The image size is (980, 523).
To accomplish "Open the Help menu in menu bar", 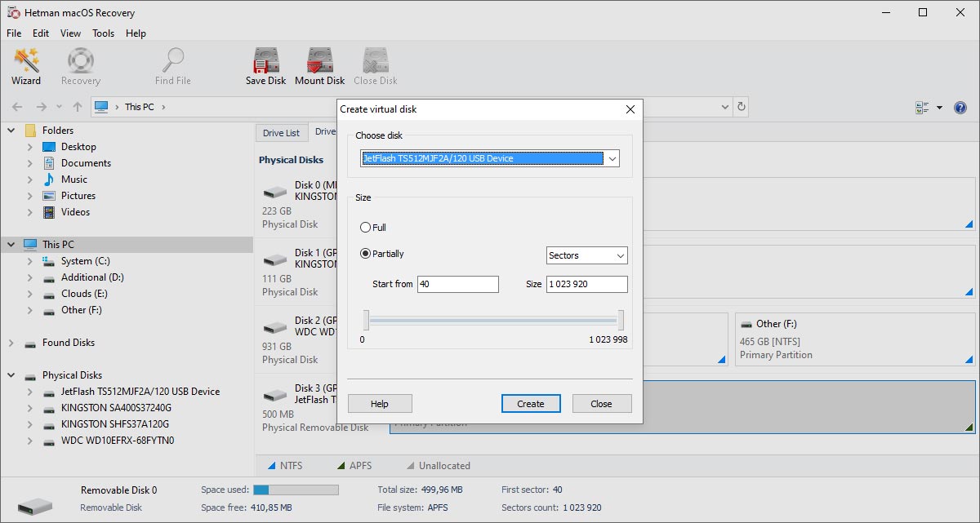I will pyautogui.click(x=136, y=33).
